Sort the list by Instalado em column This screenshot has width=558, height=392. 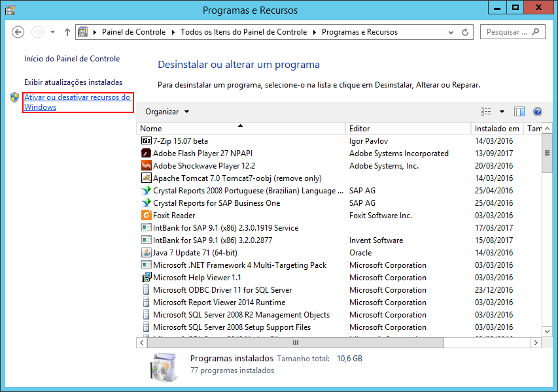point(497,128)
